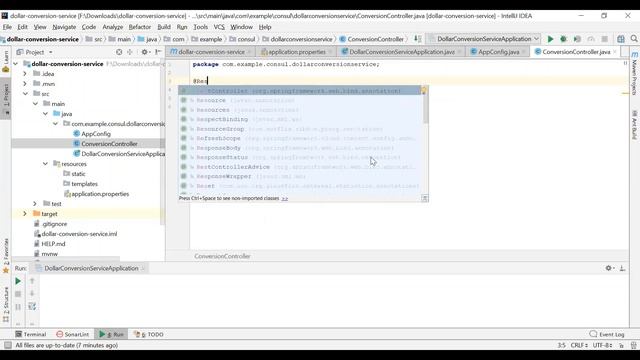This screenshot has height=360, width=640.
Task: Open SonarLint tool window
Action: tap(73, 334)
